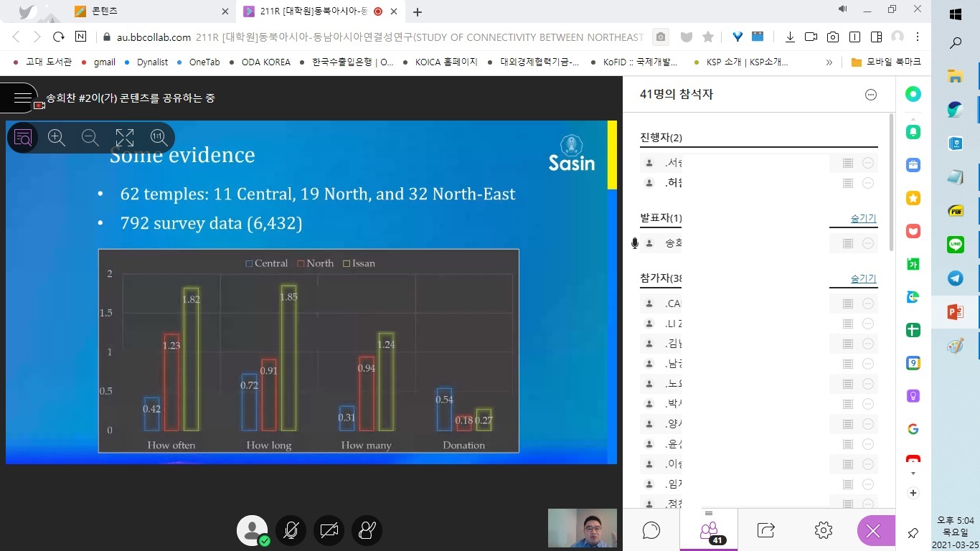The image size is (980, 551).
Task: Raise your hand
Action: pos(367,531)
